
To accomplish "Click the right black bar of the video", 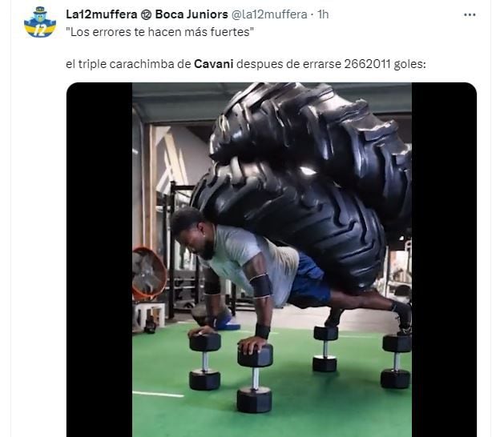I will (x=444, y=259).
